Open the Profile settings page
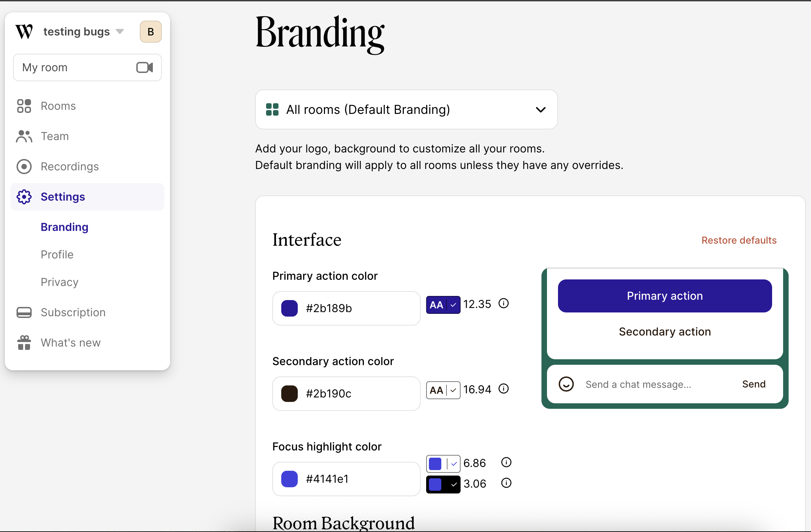811x532 pixels. point(57,255)
